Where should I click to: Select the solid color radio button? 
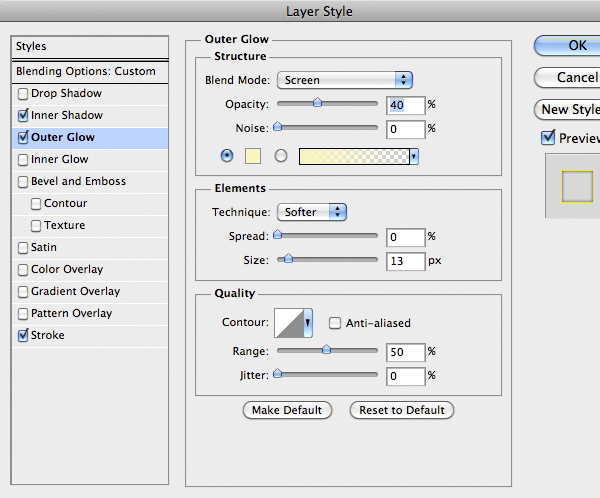[x=227, y=156]
